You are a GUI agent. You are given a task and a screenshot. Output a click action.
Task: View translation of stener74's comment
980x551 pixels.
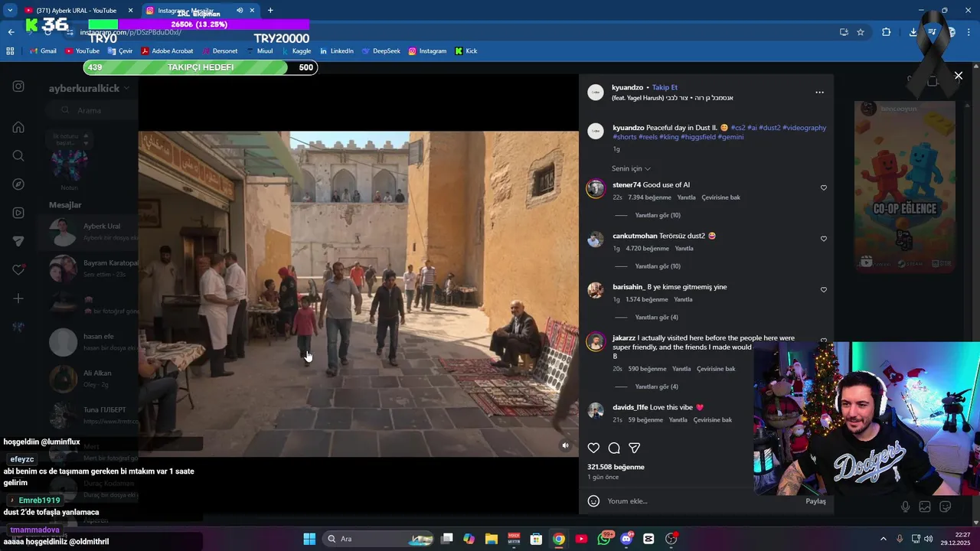click(x=720, y=197)
